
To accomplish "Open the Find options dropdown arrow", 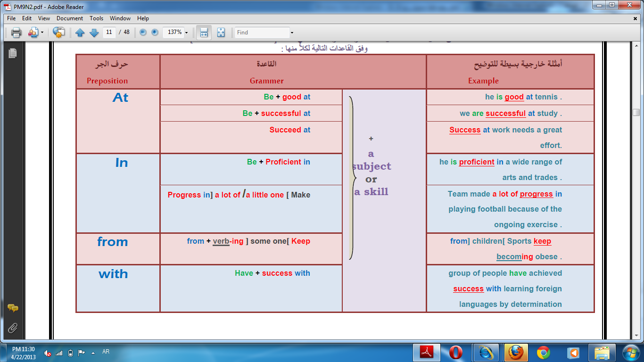I will pos(292,33).
